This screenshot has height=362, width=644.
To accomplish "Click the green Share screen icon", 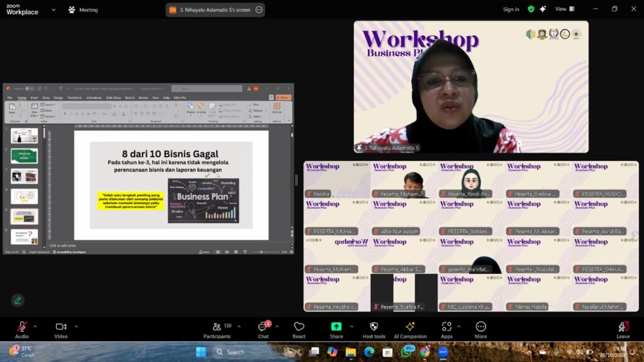I will coord(336,329).
